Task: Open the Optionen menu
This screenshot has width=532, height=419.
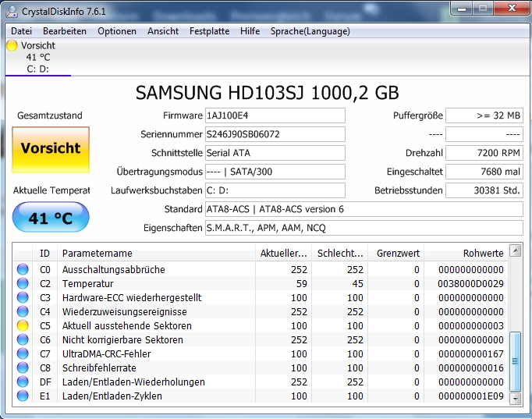Action: tap(117, 31)
